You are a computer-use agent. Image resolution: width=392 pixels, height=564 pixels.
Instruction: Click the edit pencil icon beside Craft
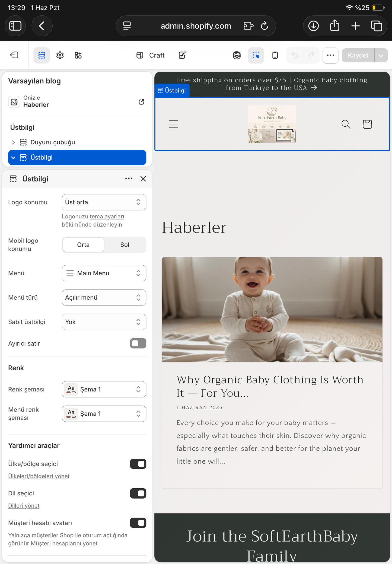pyautogui.click(x=182, y=55)
